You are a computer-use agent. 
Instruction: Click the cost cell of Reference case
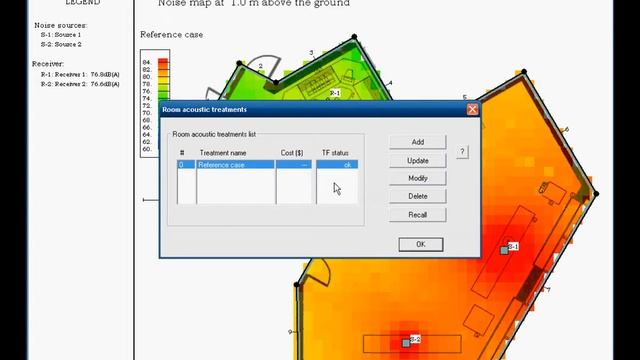point(294,164)
